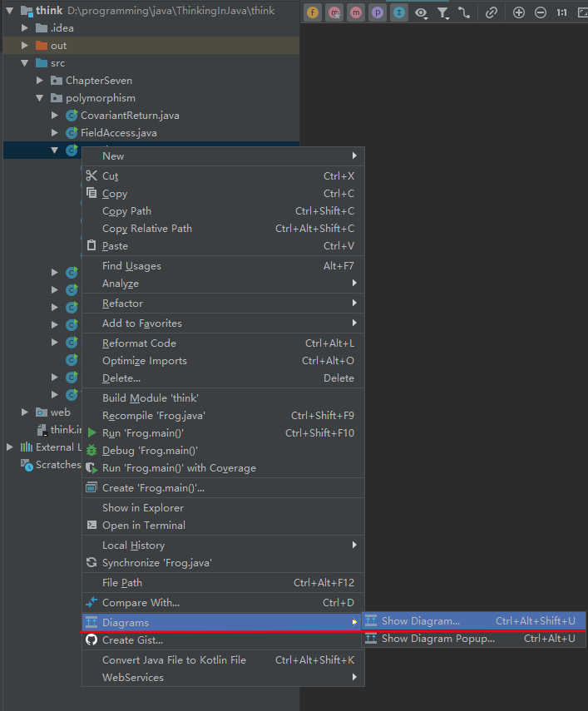Click Show Diagram Popup... in submenu
588x711 pixels.
pyautogui.click(x=474, y=639)
